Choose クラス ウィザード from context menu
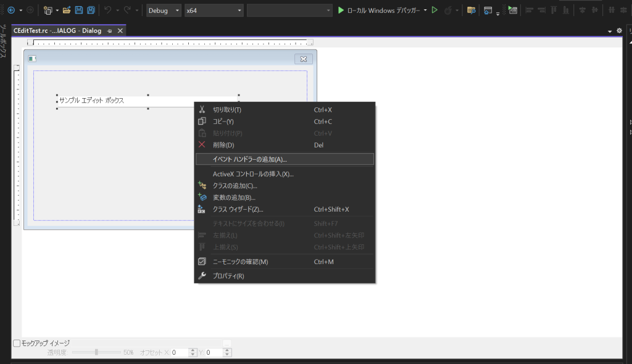 pos(238,209)
